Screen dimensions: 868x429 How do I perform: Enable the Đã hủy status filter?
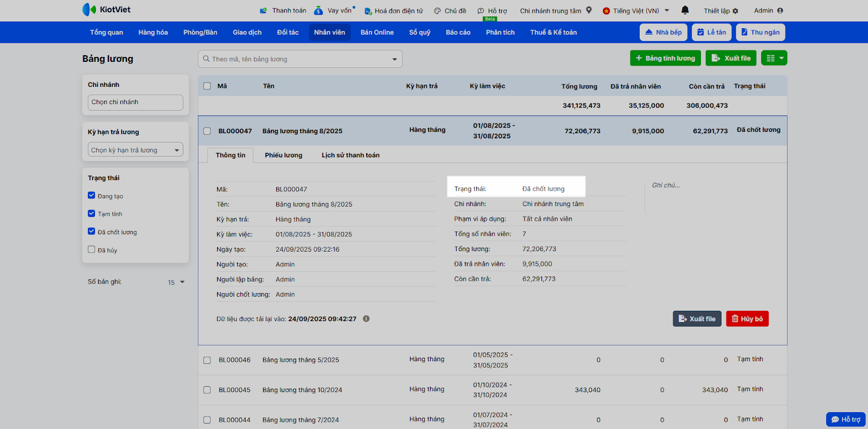pos(92,249)
